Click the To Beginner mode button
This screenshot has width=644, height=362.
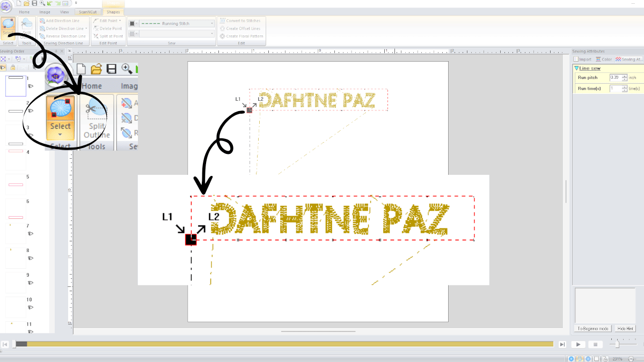coord(592,328)
